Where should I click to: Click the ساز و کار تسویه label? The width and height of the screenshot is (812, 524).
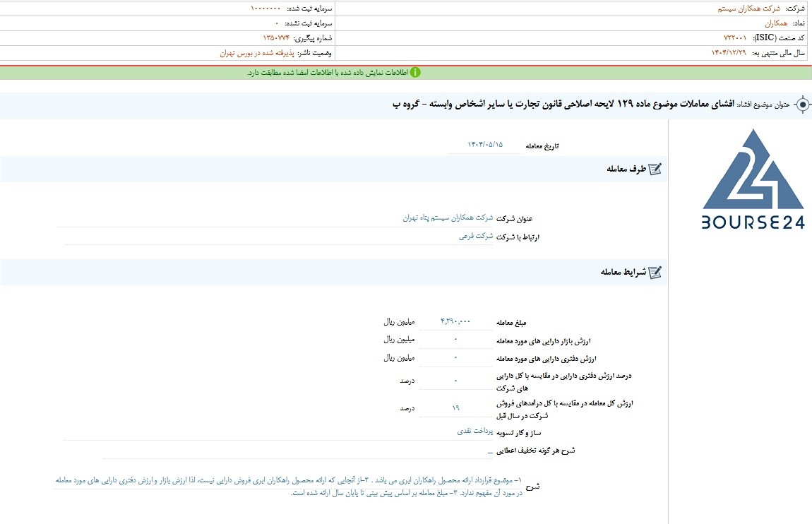pos(518,432)
